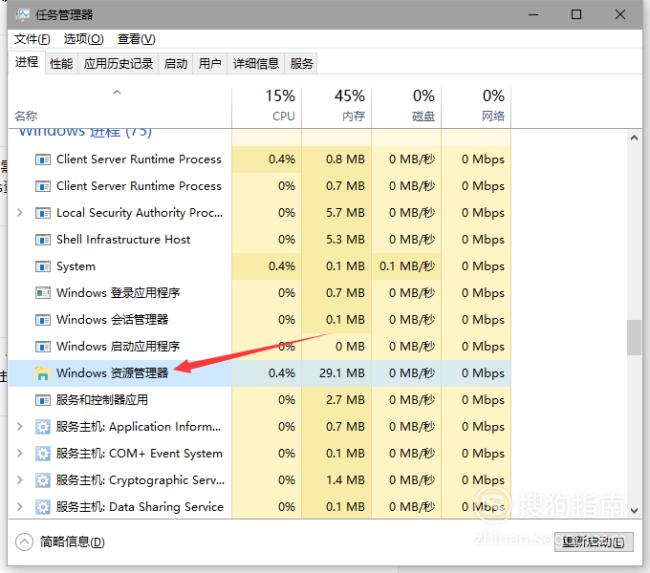Click the Windows 资源管理器 folder icon
The height and width of the screenshot is (573, 650).
[x=43, y=373]
